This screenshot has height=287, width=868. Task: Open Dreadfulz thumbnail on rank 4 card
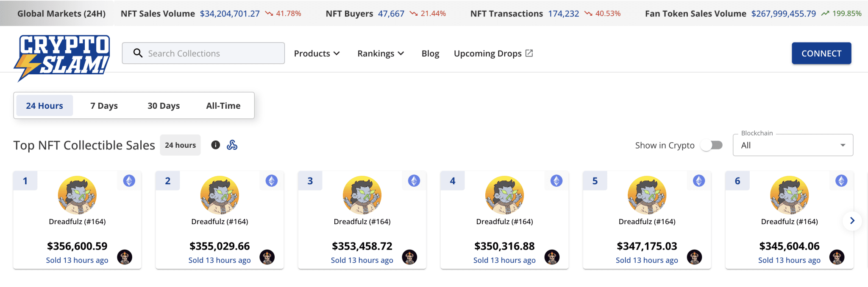(x=504, y=195)
